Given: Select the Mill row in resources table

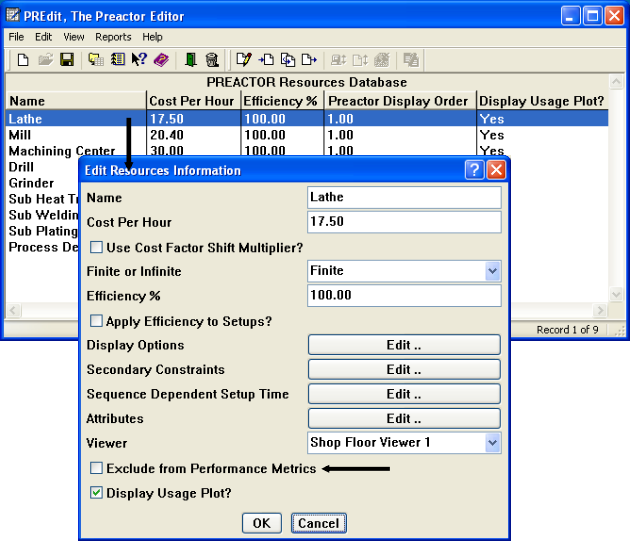Looking at the screenshot, I should click(x=307, y=135).
